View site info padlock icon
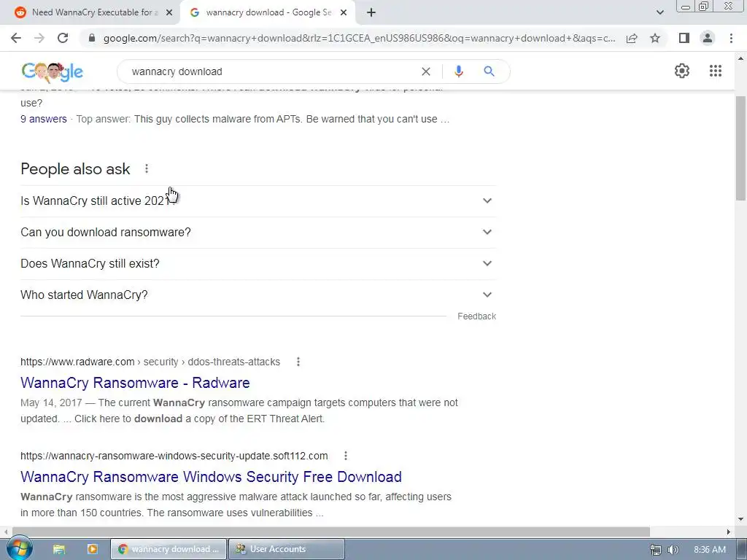Viewport: 747px width, 560px height. (92, 38)
